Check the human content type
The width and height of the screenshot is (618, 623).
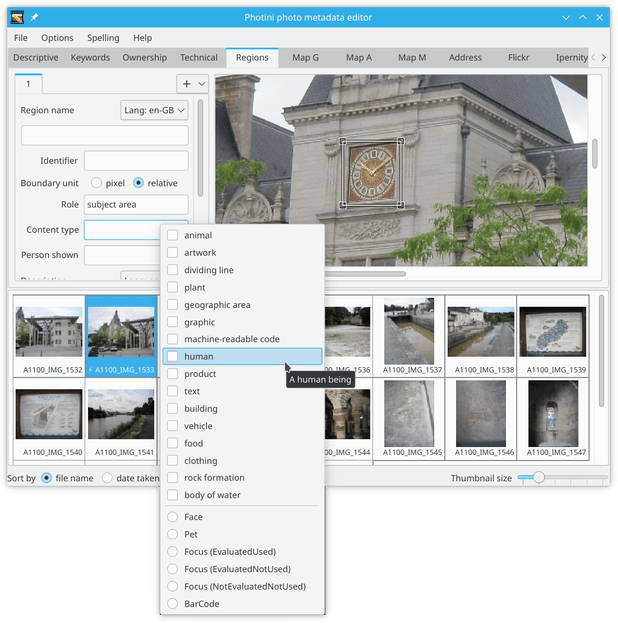pyautogui.click(x=172, y=356)
